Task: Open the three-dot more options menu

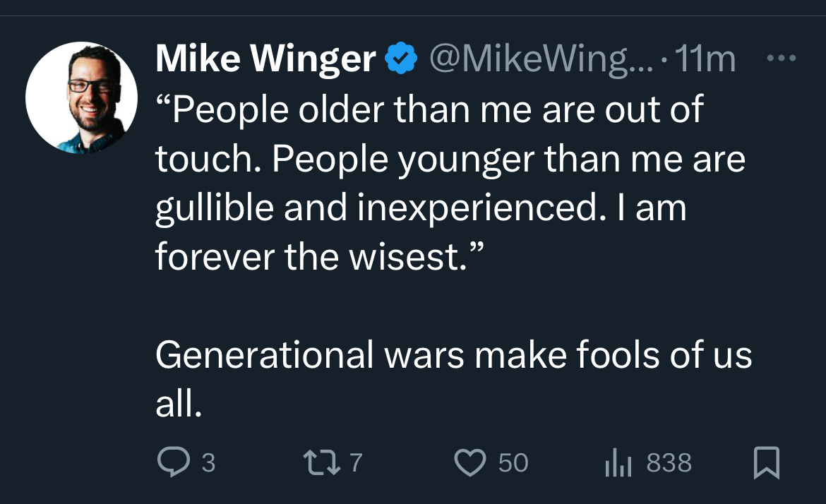Action: [782, 59]
